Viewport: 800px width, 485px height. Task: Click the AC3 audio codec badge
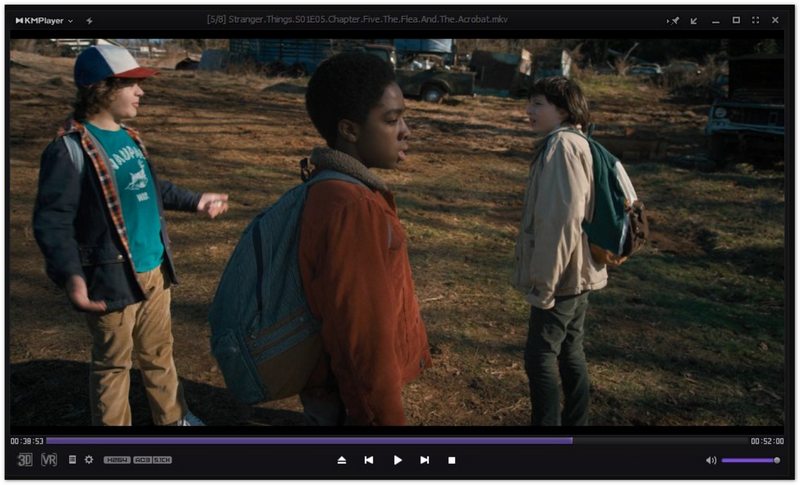tap(142, 460)
